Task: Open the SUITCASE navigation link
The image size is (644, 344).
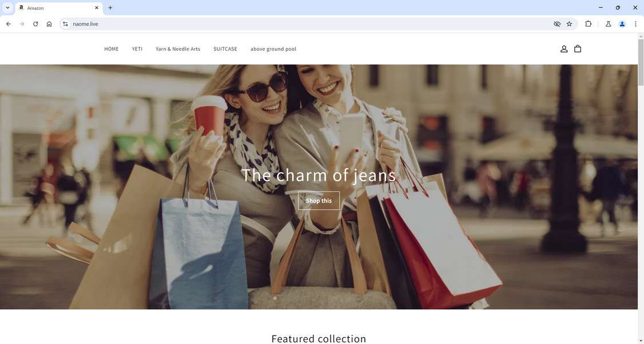Action: click(x=225, y=49)
